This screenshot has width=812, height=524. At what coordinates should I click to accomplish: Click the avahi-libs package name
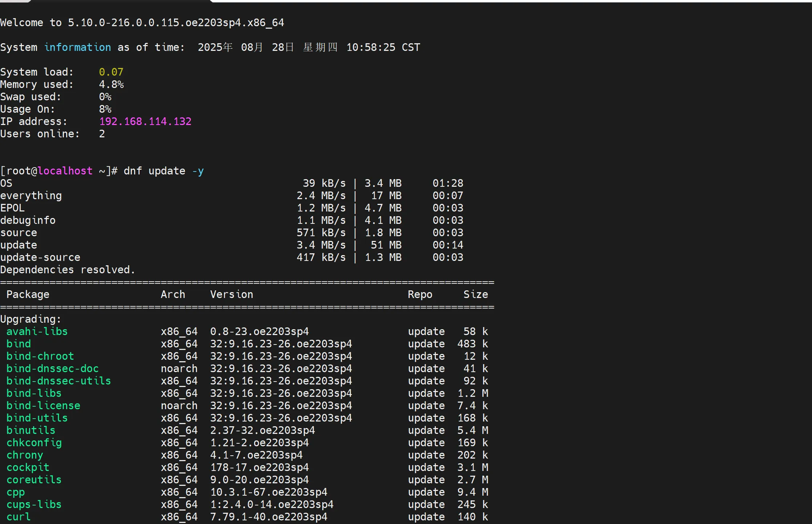point(37,332)
